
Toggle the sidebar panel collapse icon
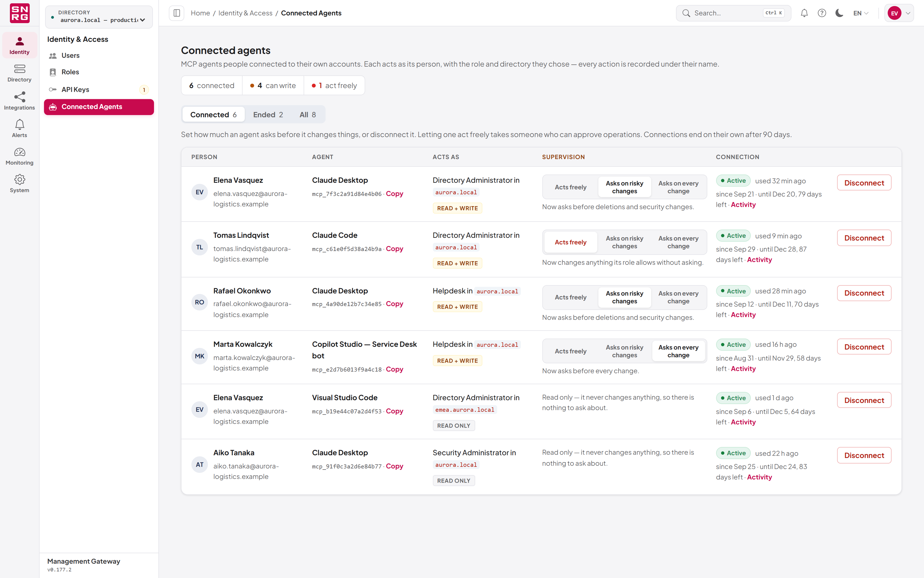pos(177,13)
